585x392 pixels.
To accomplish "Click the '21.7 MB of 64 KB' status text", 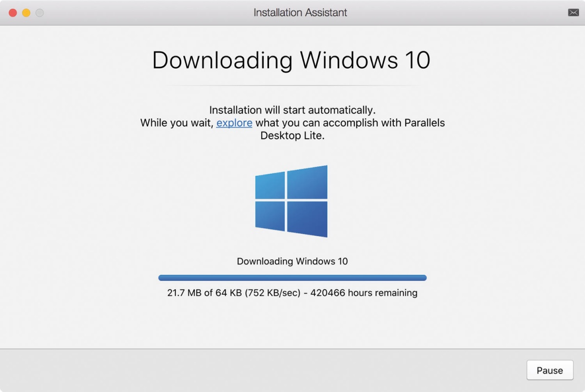I will 205,293.
